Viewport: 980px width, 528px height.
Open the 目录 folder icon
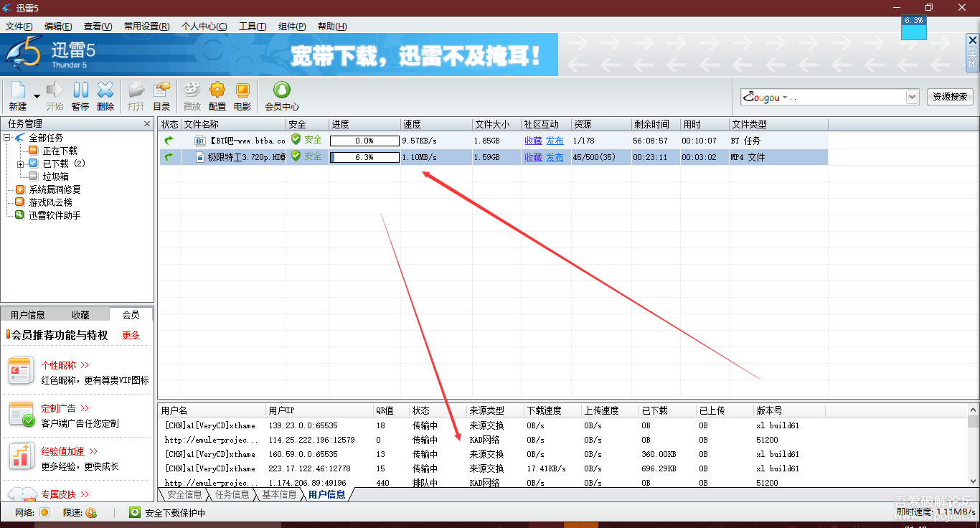162,90
